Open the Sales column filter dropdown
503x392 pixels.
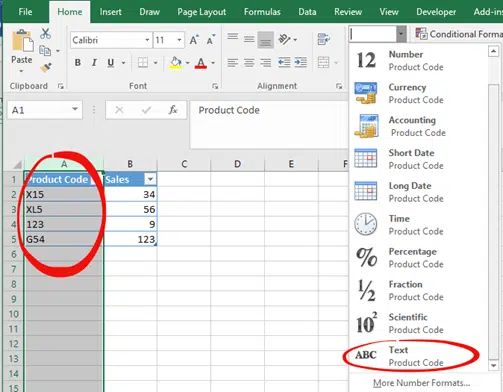(150, 179)
